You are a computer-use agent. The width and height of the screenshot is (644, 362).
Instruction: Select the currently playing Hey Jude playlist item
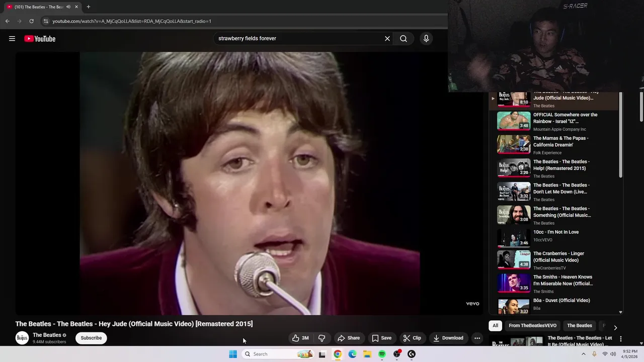553,100
